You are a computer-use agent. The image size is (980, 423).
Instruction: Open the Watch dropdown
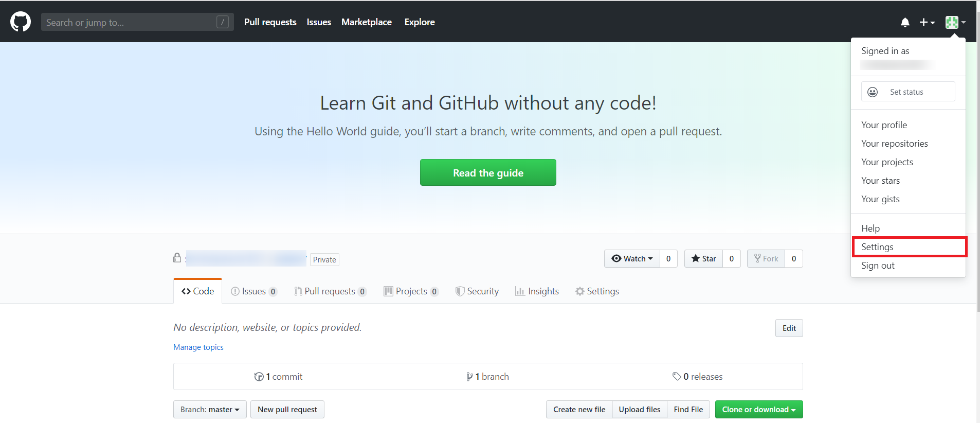click(632, 259)
